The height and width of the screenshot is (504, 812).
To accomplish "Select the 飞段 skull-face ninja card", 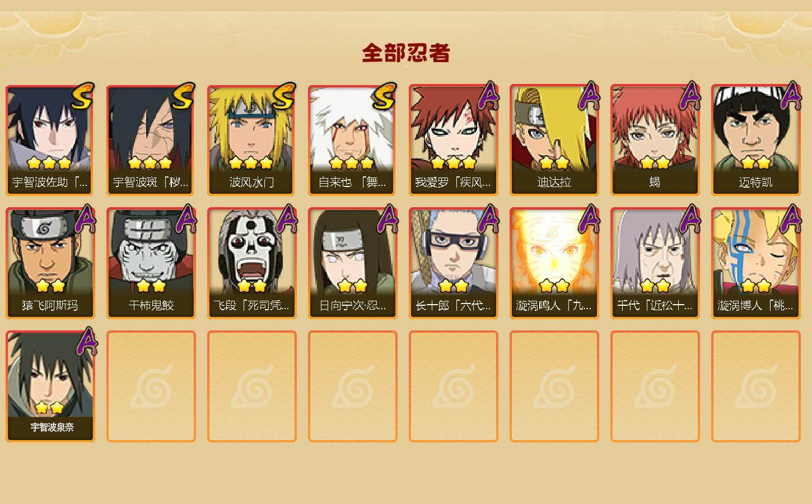I will coord(251,263).
